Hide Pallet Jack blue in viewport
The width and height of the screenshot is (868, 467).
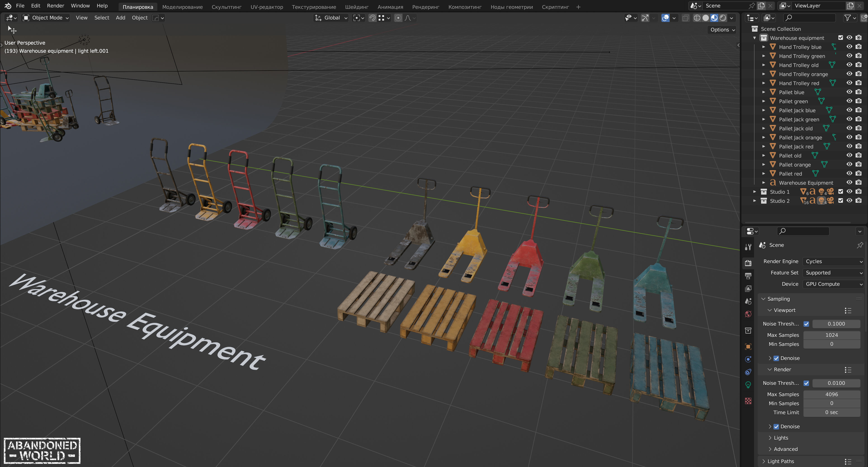tap(849, 110)
